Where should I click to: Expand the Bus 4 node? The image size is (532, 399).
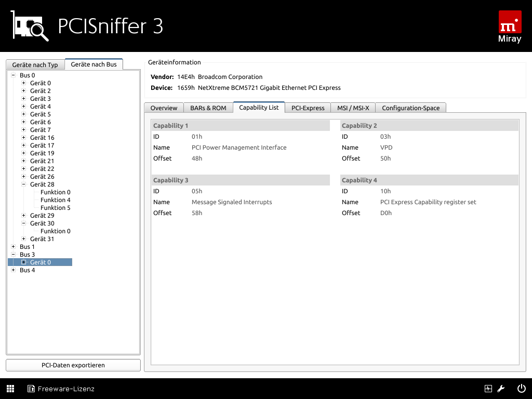click(13, 270)
